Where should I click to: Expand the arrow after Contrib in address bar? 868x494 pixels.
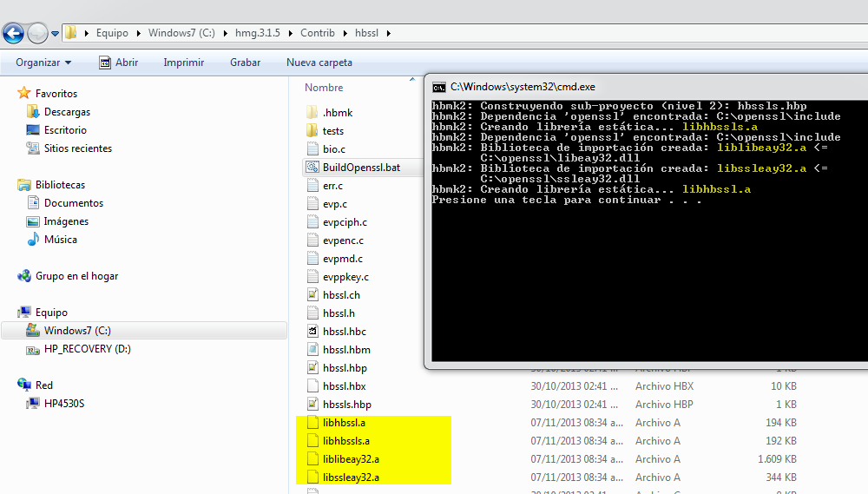345,33
